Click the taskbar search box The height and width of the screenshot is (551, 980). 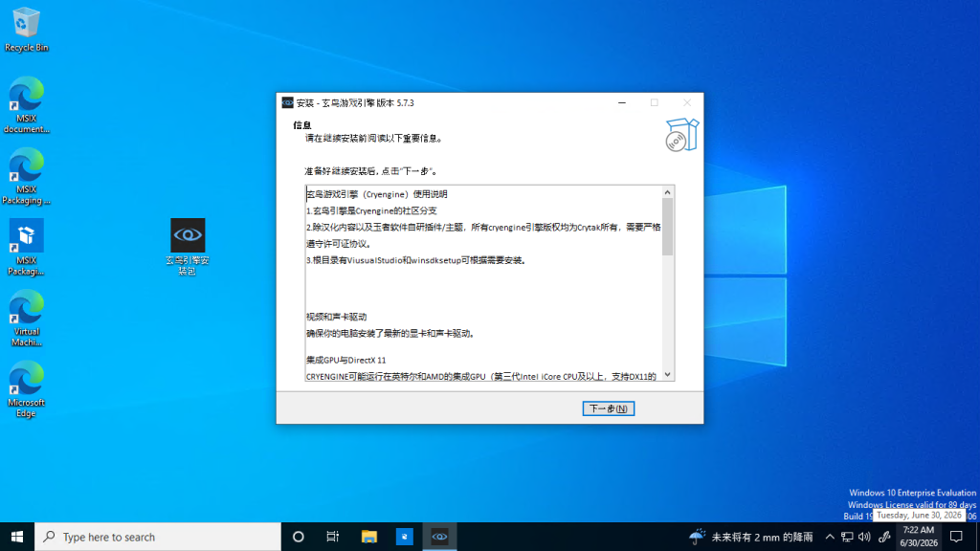[x=158, y=537]
